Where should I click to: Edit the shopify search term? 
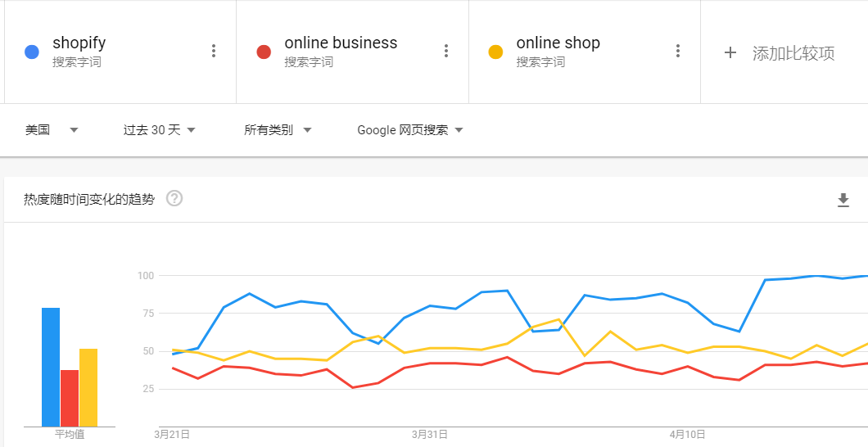point(79,43)
